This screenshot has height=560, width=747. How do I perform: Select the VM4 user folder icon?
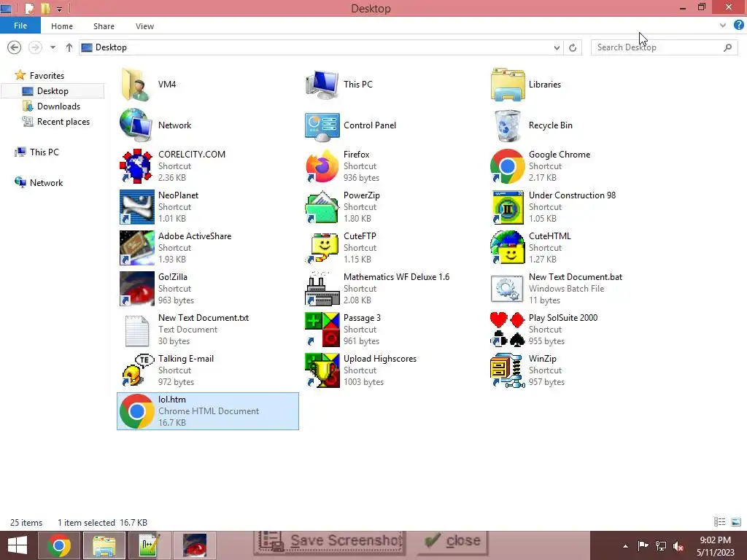[x=136, y=85]
